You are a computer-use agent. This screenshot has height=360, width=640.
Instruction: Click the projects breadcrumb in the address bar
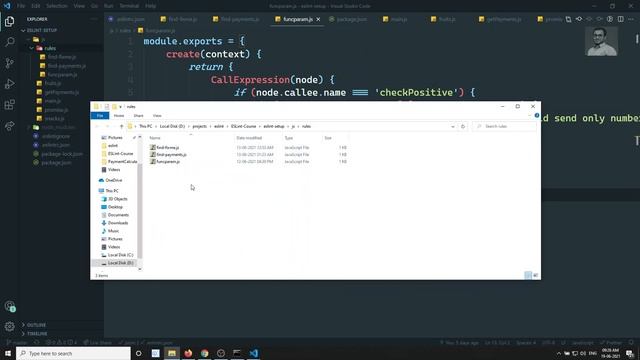point(200,127)
